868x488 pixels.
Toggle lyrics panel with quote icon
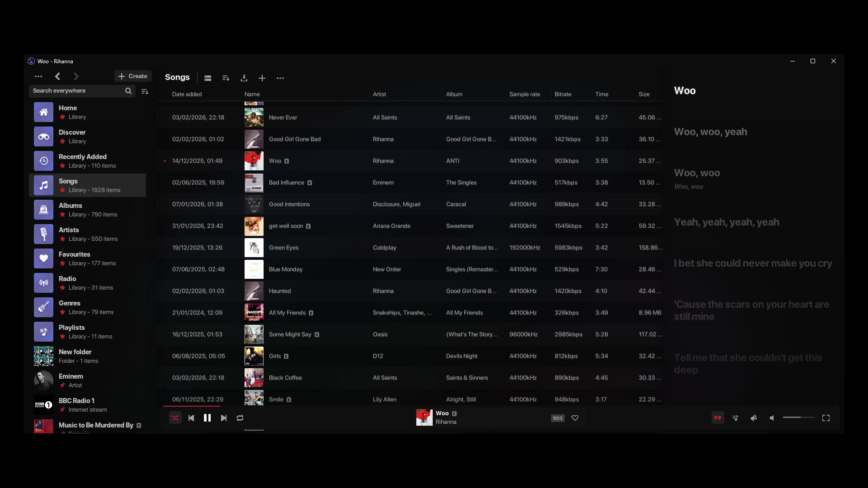pos(717,418)
